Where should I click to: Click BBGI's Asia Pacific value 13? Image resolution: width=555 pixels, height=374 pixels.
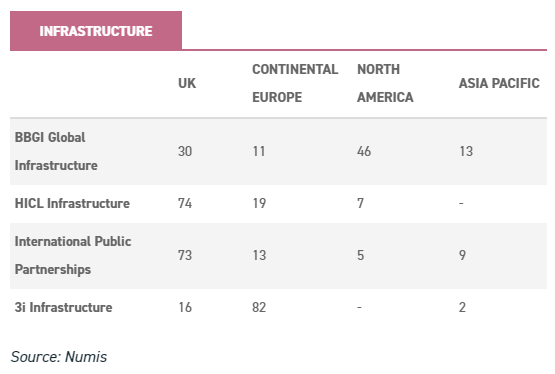pos(466,151)
